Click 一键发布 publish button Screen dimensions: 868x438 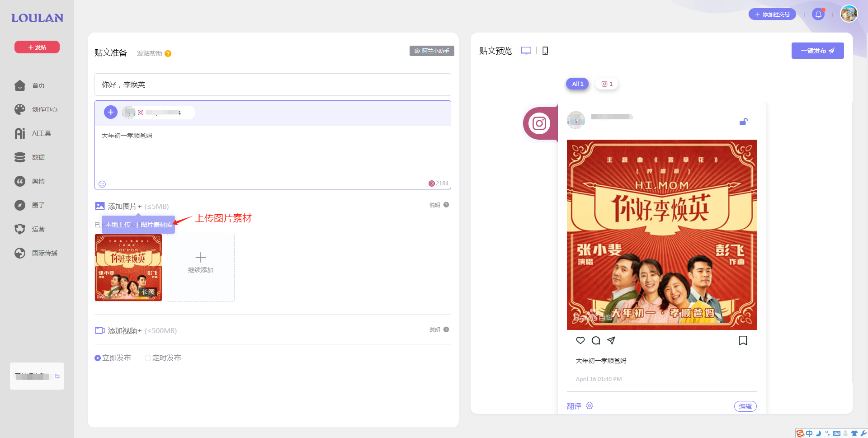(817, 51)
